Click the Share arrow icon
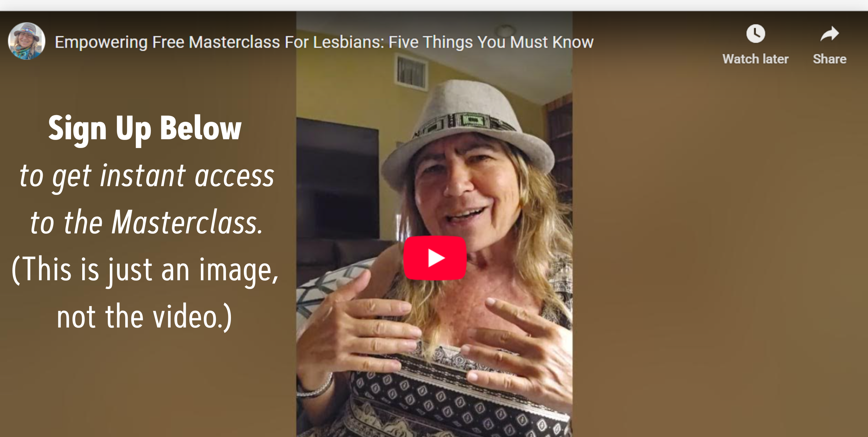Screen dimensions: 868x437 click(x=830, y=34)
